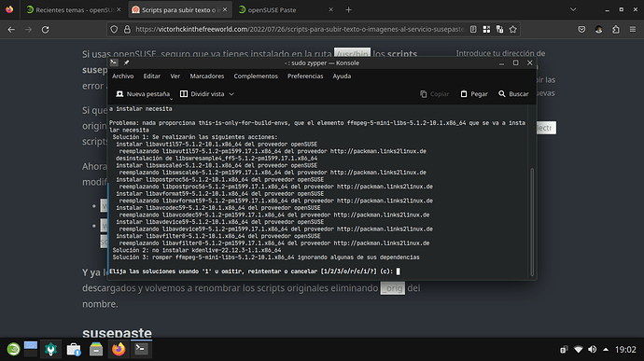
Task: Toggle Firefox reader view icon
Action: coord(473,29)
